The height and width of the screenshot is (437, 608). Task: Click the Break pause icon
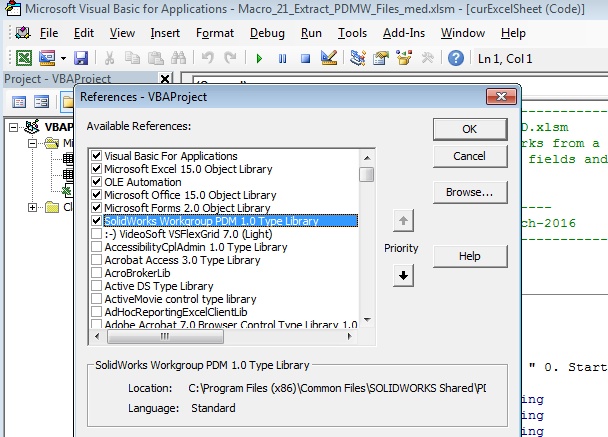coord(282,59)
